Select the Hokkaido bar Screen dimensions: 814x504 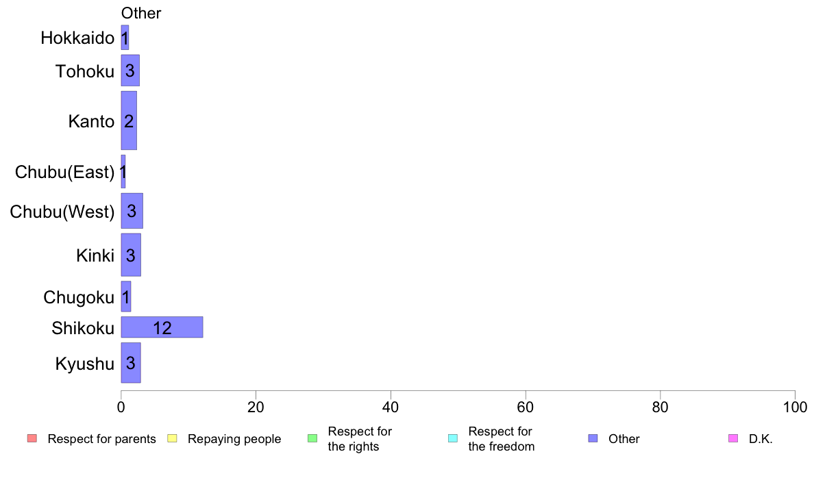tap(125, 38)
